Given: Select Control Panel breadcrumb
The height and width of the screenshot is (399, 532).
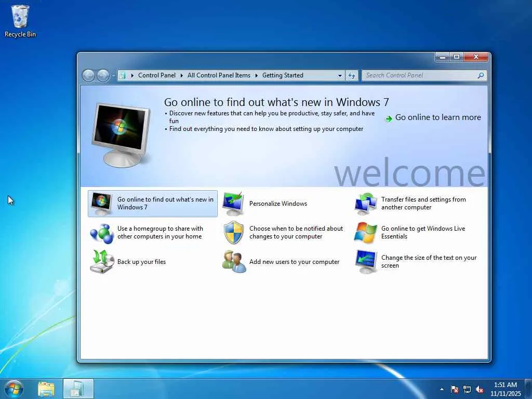Looking at the screenshot, I should coord(157,75).
